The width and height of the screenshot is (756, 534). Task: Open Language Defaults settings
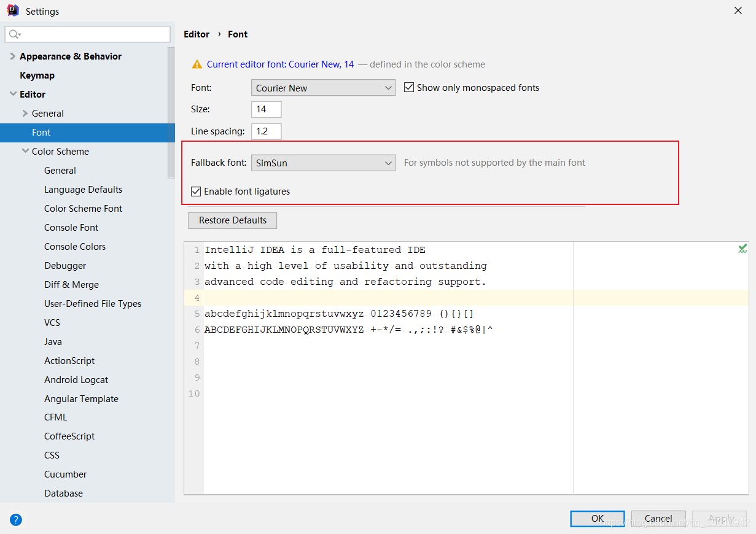click(x=83, y=190)
